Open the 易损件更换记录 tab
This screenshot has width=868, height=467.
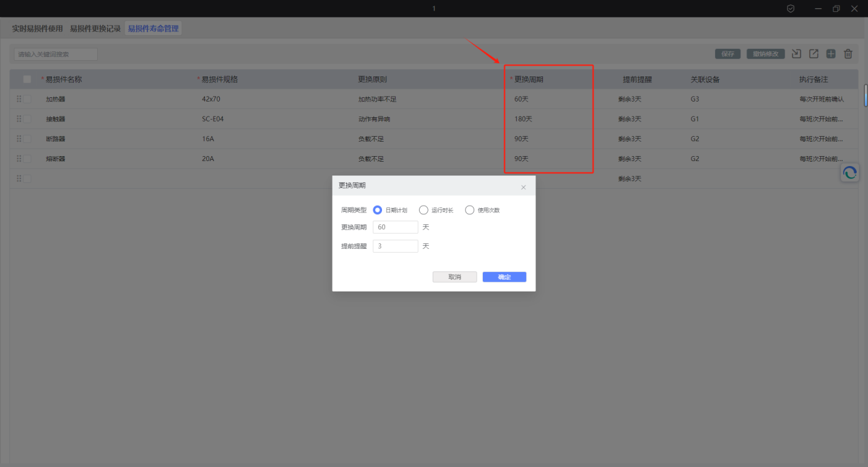click(95, 29)
